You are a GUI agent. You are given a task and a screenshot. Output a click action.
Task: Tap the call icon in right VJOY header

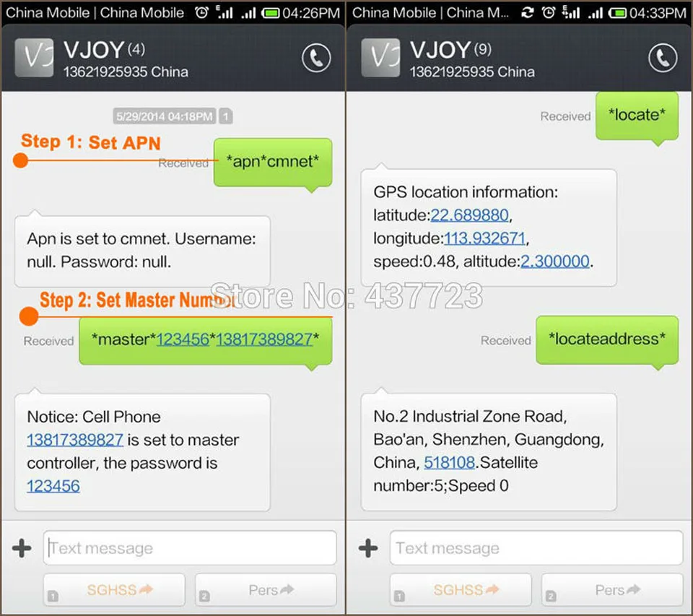pyautogui.click(x=663, y=58)
